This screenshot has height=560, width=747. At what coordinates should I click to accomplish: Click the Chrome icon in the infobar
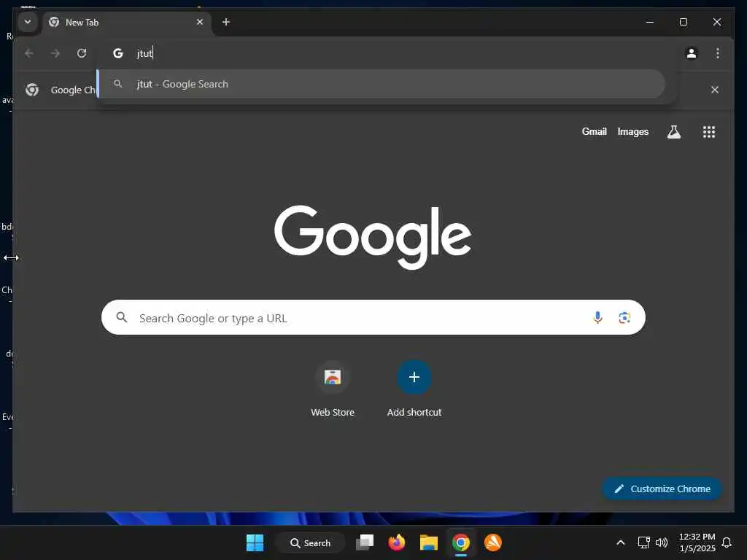[32, 90]
